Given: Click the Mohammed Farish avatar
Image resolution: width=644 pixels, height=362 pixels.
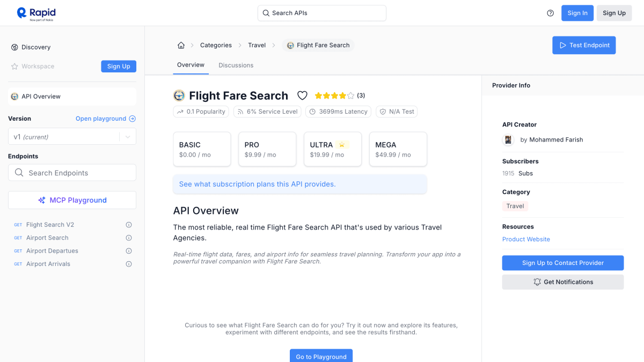Looking at the screenshot, I should tap(508, 140).
